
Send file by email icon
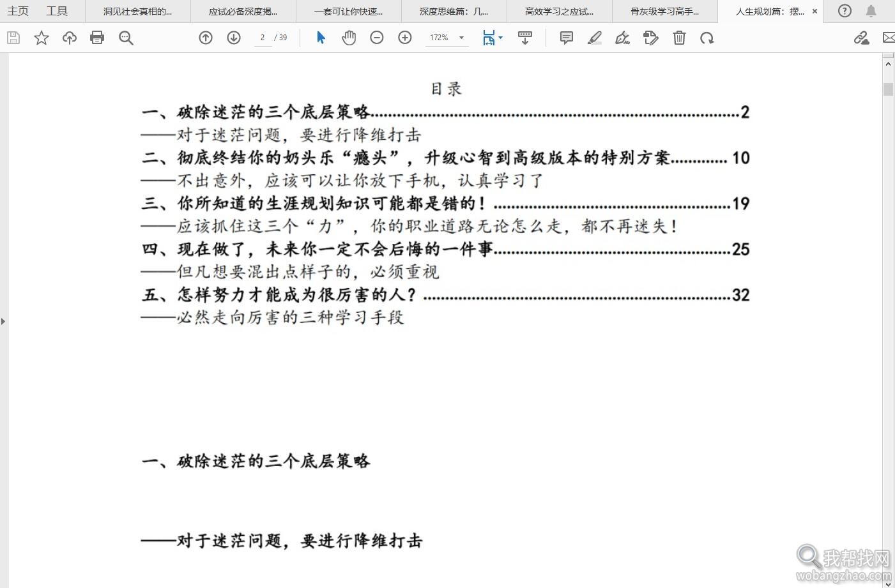coord(889,38)
